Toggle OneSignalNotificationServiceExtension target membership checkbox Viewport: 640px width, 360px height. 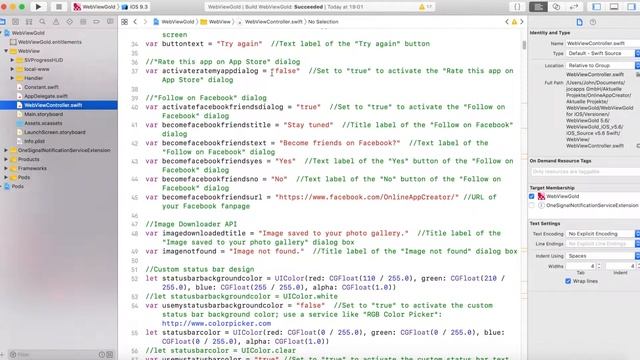click(x=531, y=205)
